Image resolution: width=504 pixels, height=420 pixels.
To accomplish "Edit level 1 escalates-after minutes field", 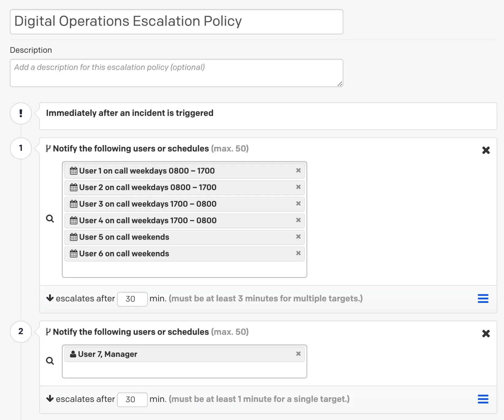I will pos(132,299).
